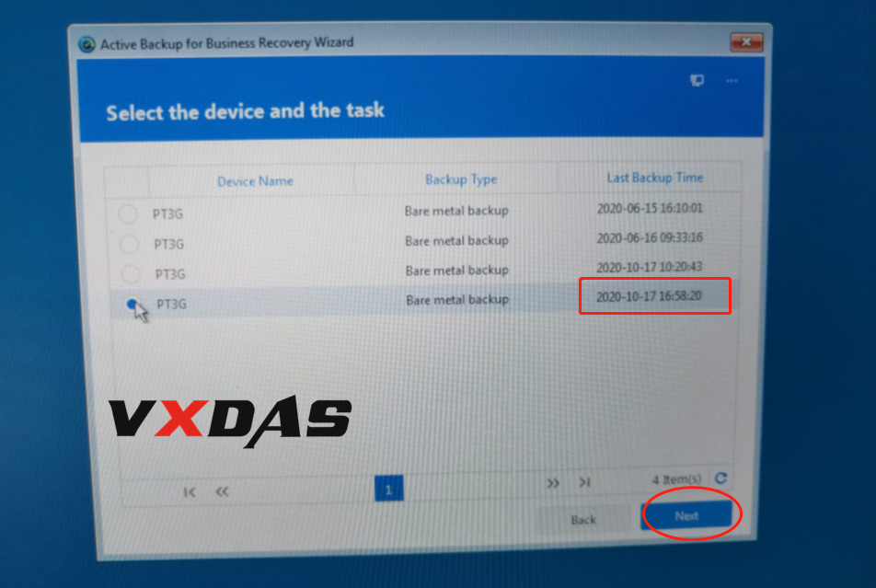876x588 pixels.
Task: Click the timestamp 2020-06-15 16:10:01
Action: pyautogui.click(x=650, y=209)
